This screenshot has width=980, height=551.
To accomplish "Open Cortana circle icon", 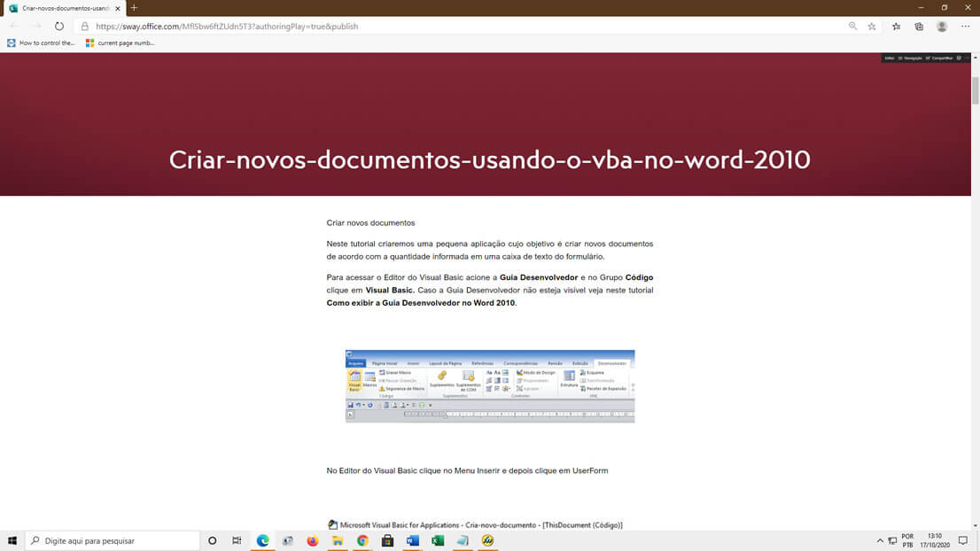I will (x=213, y=540).
